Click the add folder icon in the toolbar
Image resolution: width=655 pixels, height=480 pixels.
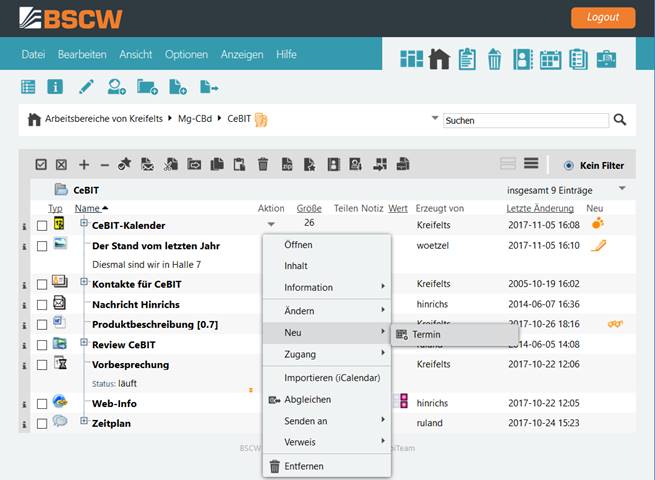[147, 87]
